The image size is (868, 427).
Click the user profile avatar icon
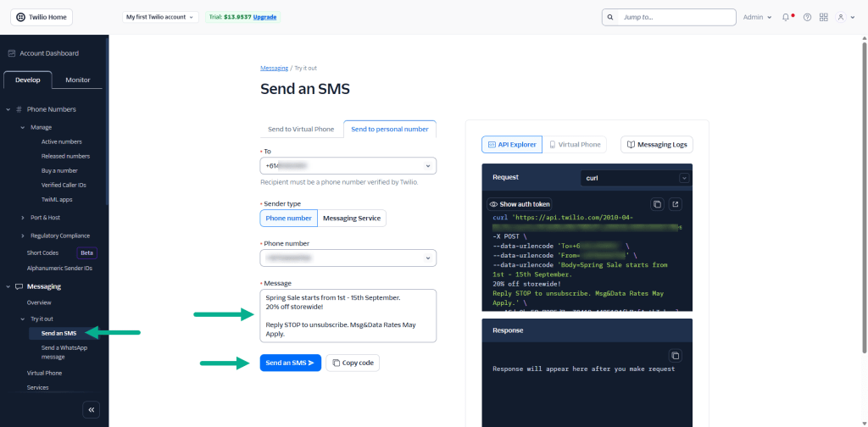pyautogui.click(x=841, y=17)
